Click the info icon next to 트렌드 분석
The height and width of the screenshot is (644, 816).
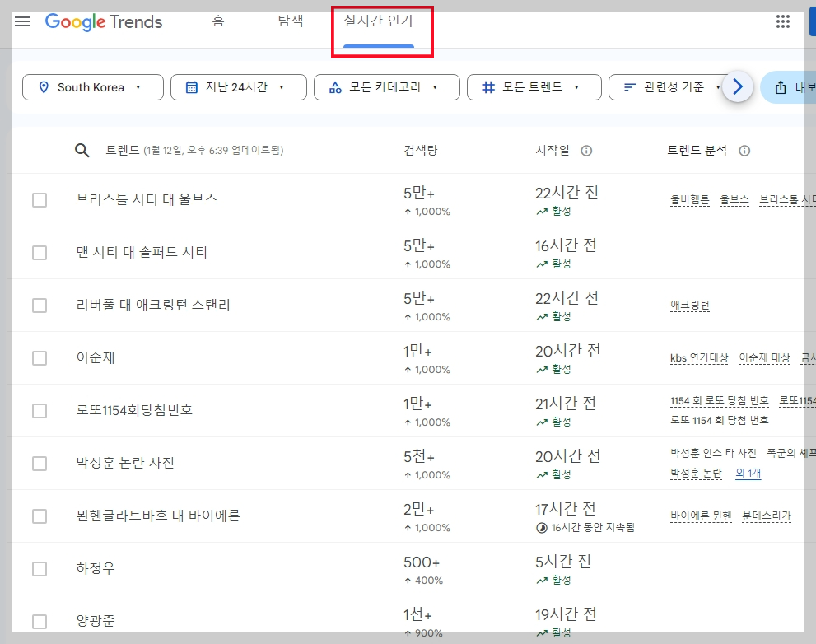click(x=744, y=151)
